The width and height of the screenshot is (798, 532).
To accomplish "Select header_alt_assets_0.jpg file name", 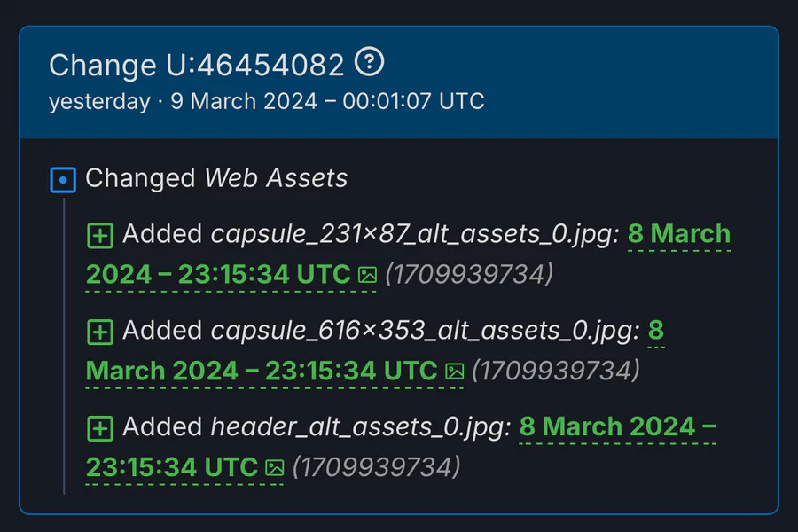I will (x=361, y=427).
